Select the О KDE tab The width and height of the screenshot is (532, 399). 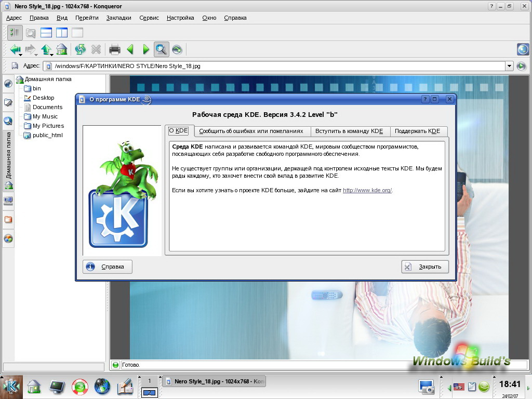[179, 130]
